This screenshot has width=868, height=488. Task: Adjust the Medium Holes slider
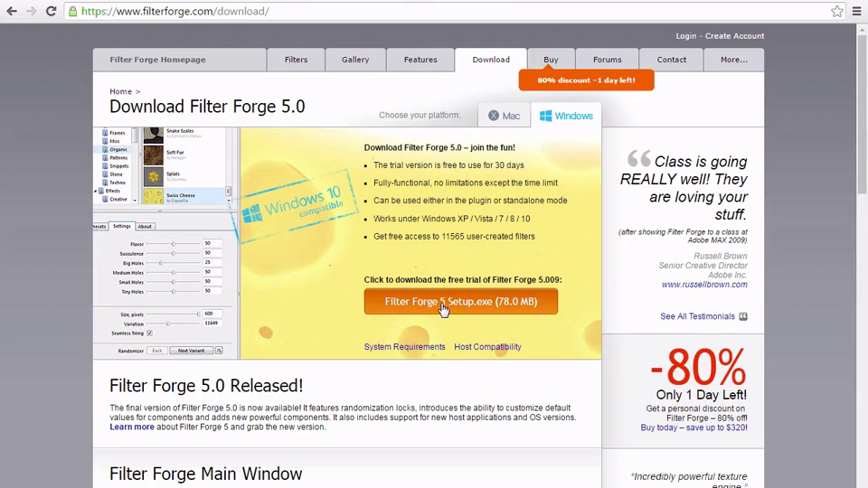173,272
